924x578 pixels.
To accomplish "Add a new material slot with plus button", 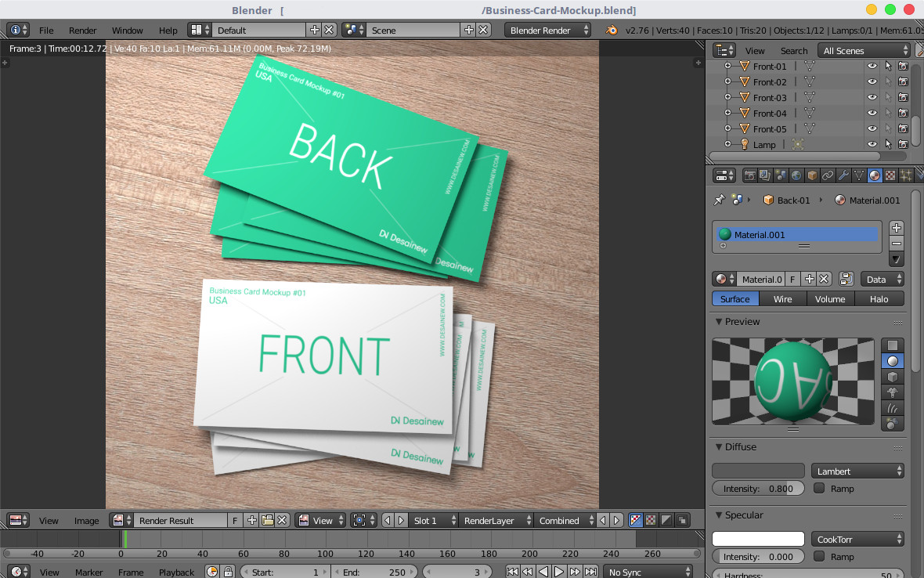I will pos(896,228).
